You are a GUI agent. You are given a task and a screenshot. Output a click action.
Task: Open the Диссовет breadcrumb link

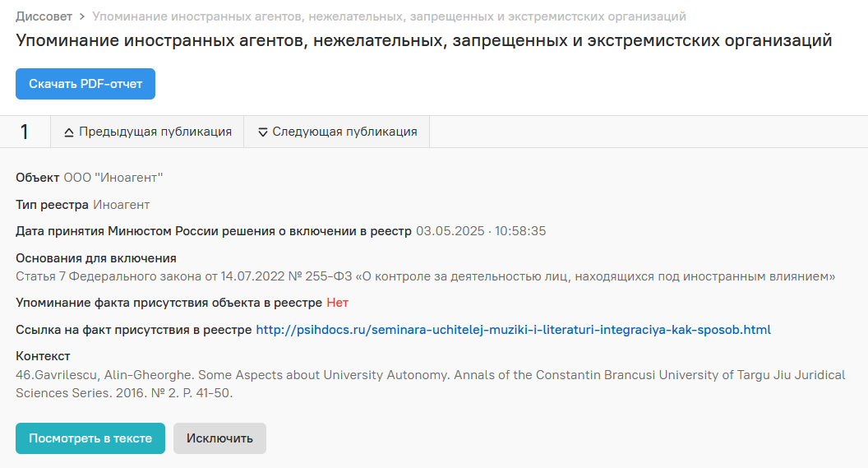[x=44, y=16]
